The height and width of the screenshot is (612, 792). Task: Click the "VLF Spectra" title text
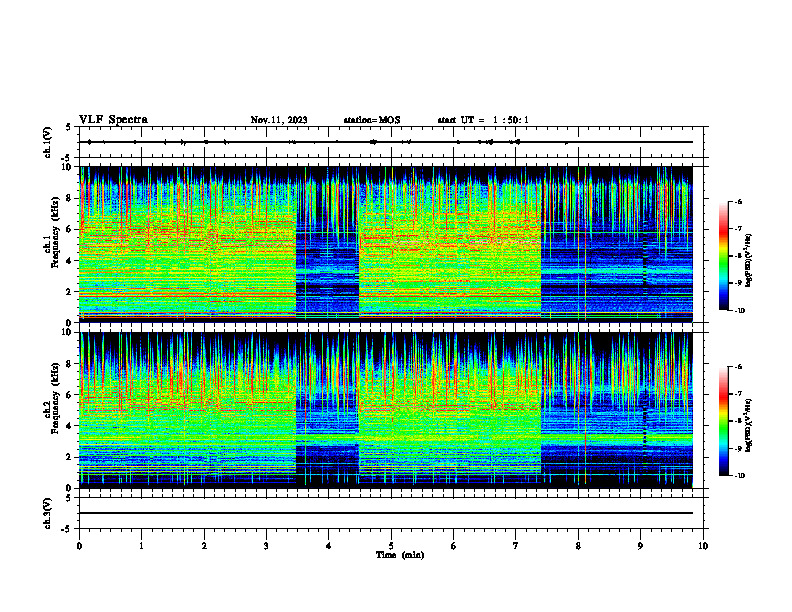point(113,120)
